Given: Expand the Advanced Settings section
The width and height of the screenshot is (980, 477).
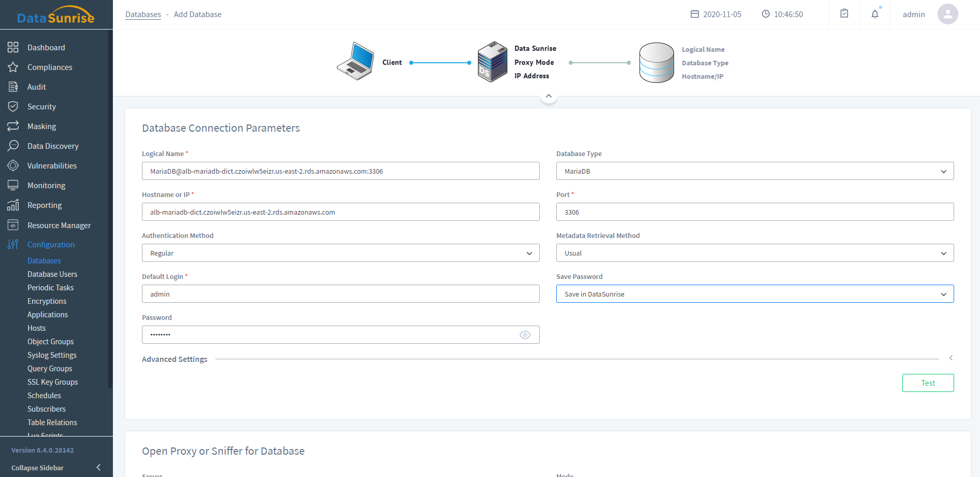Looking at the screenshot, I should click(x=950, y=358).
